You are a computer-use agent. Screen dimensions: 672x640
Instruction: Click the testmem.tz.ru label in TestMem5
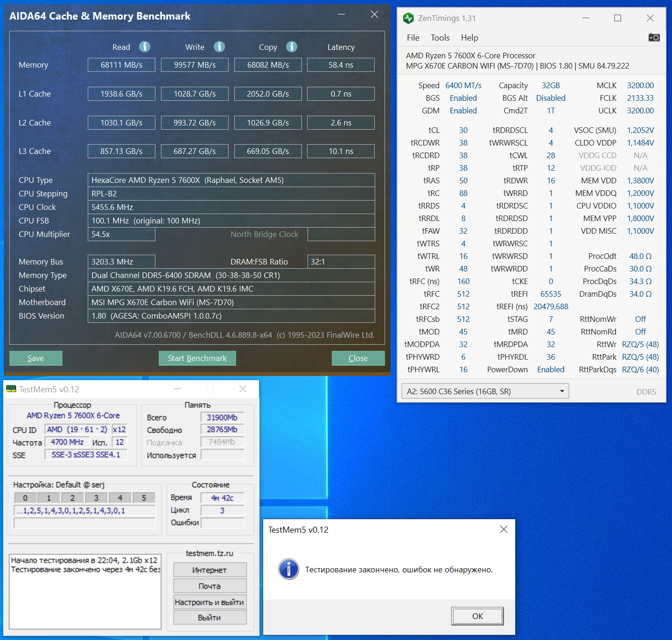[210, 553]
